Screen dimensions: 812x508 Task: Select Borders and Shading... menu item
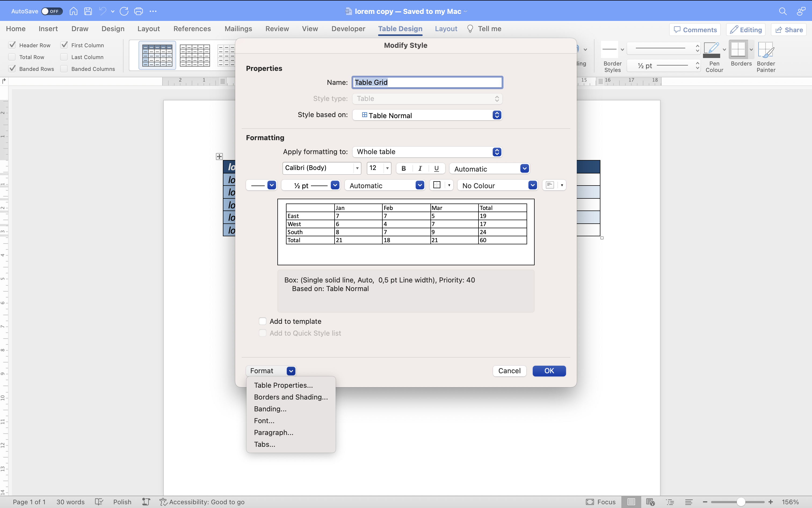(x=291, y=397)
